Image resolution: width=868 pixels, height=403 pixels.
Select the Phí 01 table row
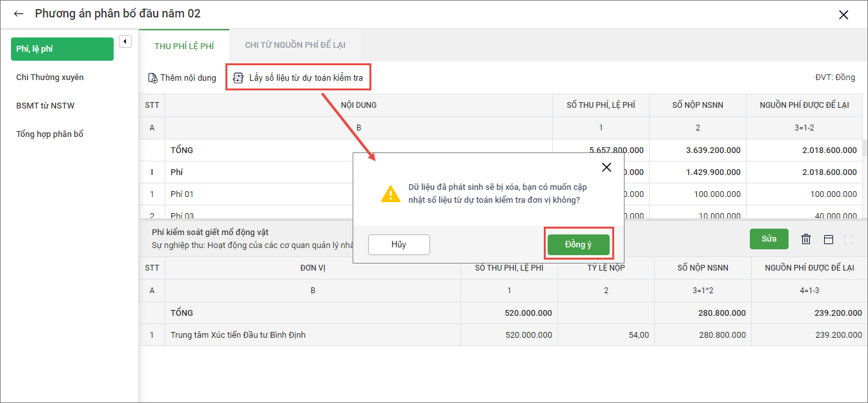point(258,194)
